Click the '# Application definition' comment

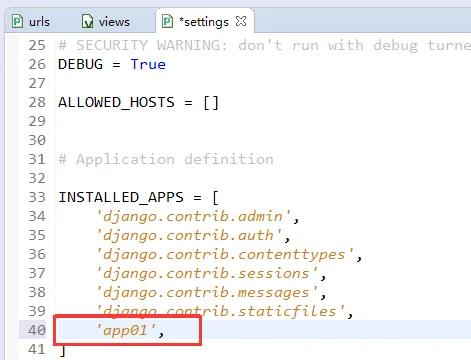pos(166,159)
